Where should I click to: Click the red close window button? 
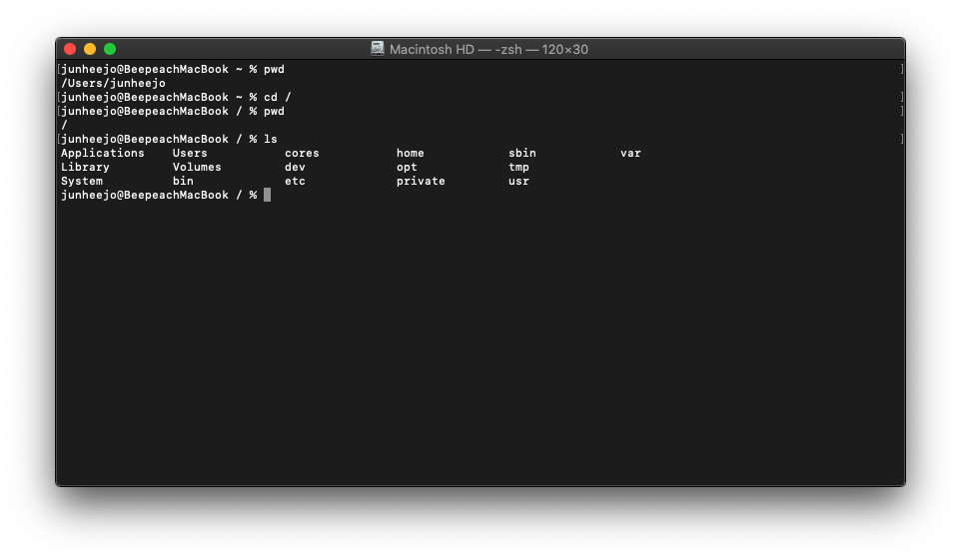tap(70, 49)
